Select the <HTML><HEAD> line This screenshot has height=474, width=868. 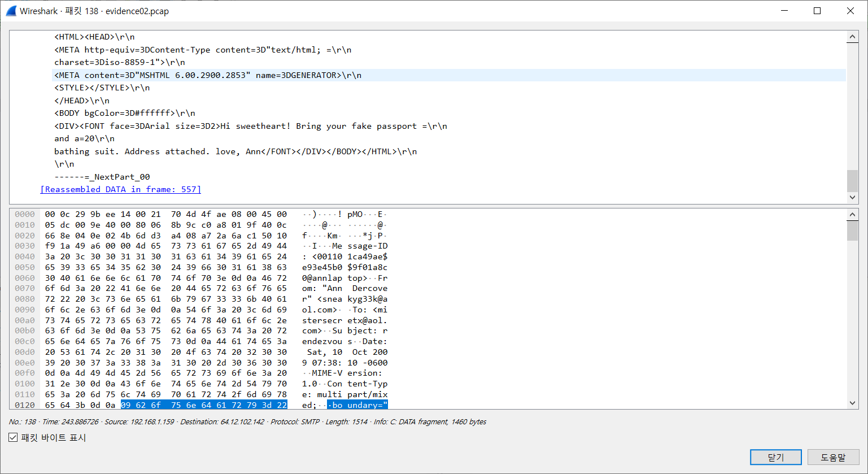point(94,37)
